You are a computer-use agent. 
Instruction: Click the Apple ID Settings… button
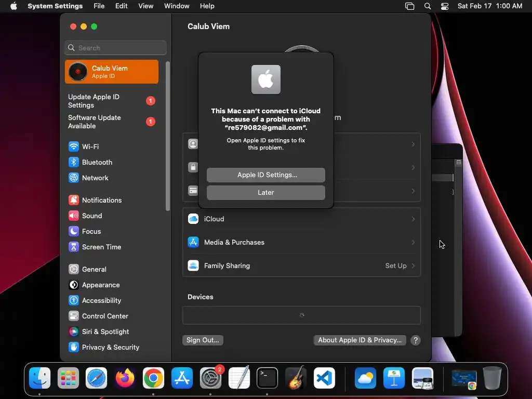click(x=266, y=175)
